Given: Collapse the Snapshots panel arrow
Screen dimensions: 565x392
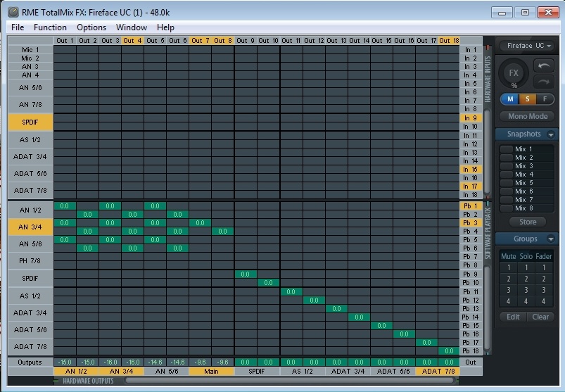Looking at the screenshot, I should coord(551,134).
